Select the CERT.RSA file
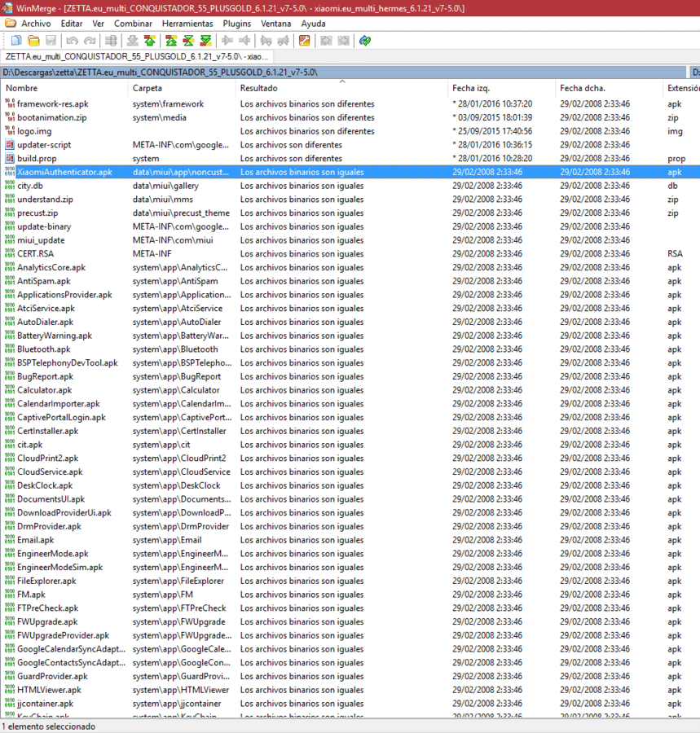 (35, 253)
